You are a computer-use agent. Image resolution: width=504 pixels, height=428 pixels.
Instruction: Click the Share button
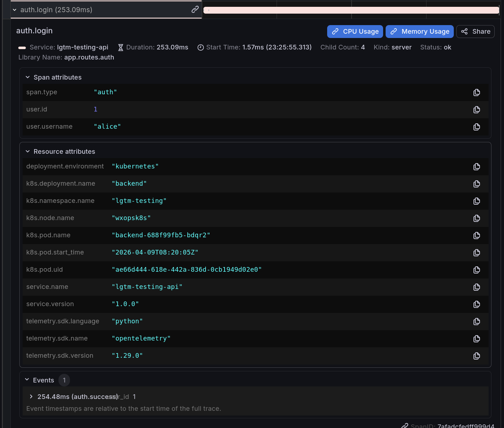click(x=475, y=32)
